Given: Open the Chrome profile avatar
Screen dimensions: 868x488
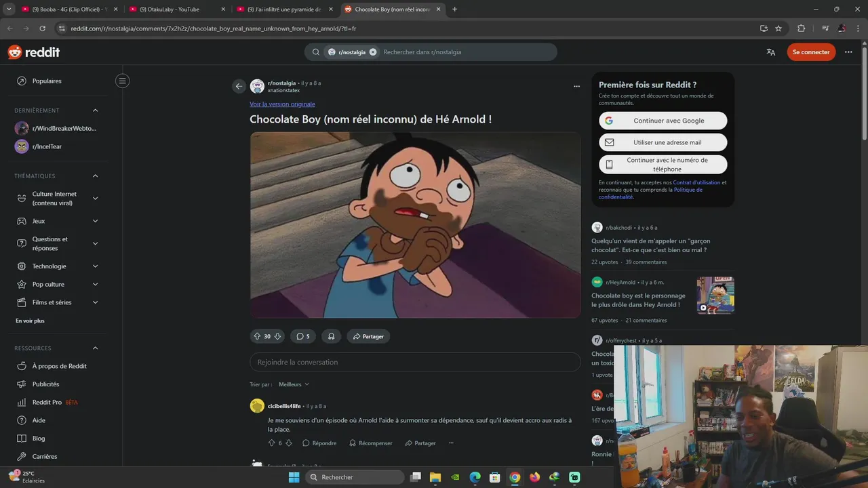Looking at the screenshot, I should 842,28.
